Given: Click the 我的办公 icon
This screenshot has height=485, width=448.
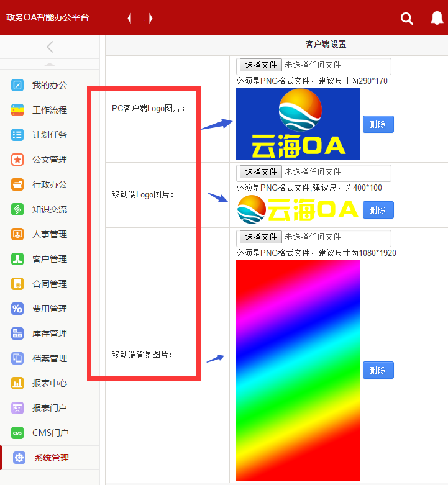Looking at the screenshot, I should (17, 85).
